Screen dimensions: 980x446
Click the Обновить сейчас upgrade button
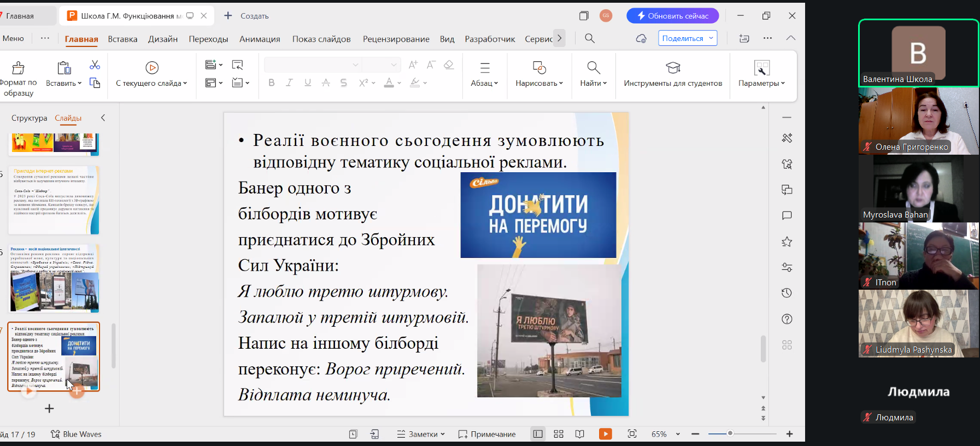[672, 16]
